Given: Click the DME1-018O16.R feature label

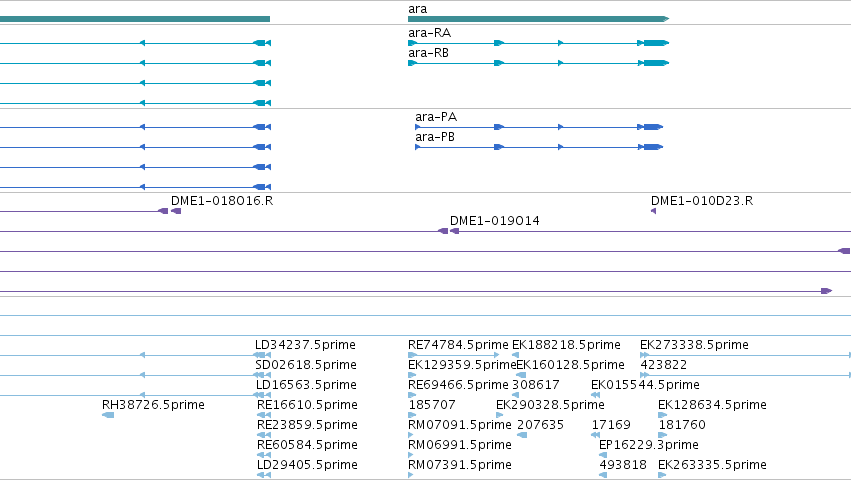Looking at the screenshot, I should click(x=222, y=201).
